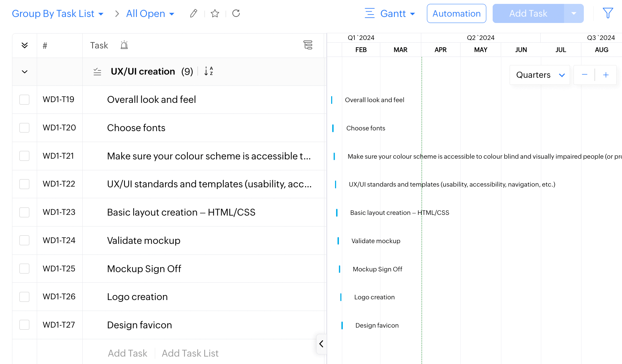Viewport: 622px width, 364px height.
Task: Open the column customization icon in header
Action: coord(308,45)
